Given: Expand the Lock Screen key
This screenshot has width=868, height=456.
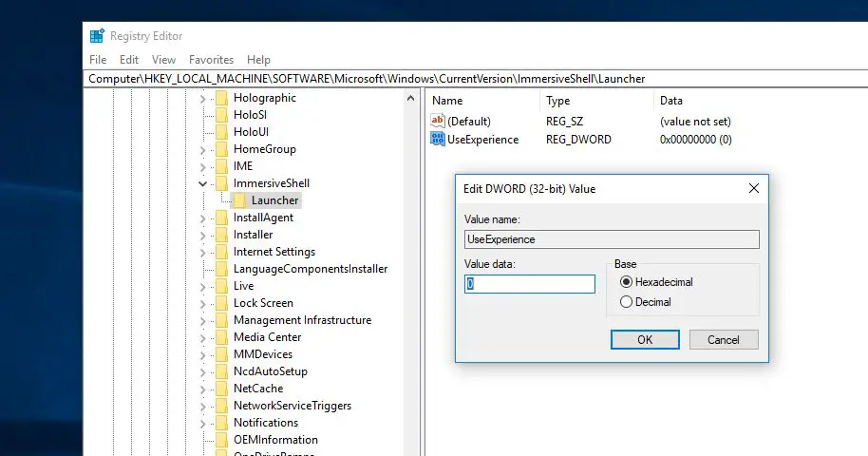Looking at the screenshot, I should coord(202,304).
